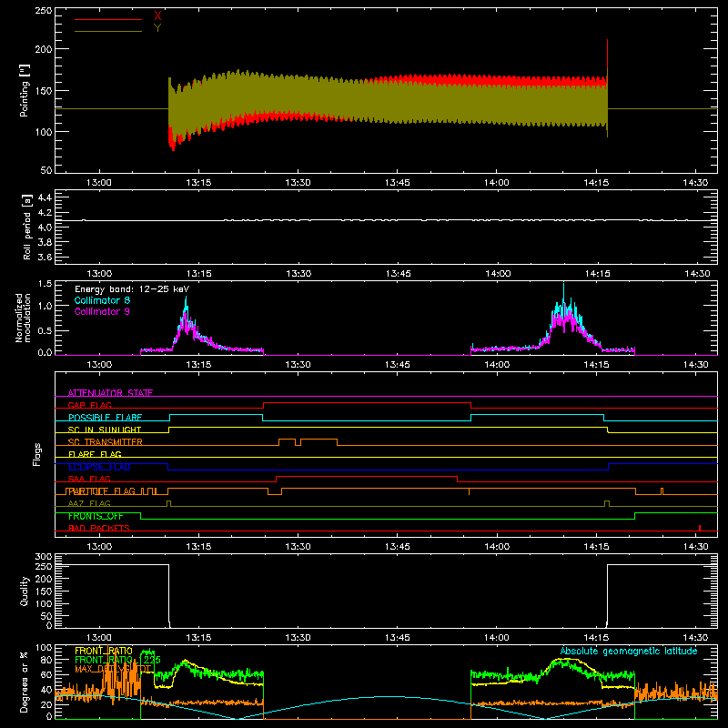
Task: Click the 13:15 tick label under the Pointing plot
Action: 198,183
